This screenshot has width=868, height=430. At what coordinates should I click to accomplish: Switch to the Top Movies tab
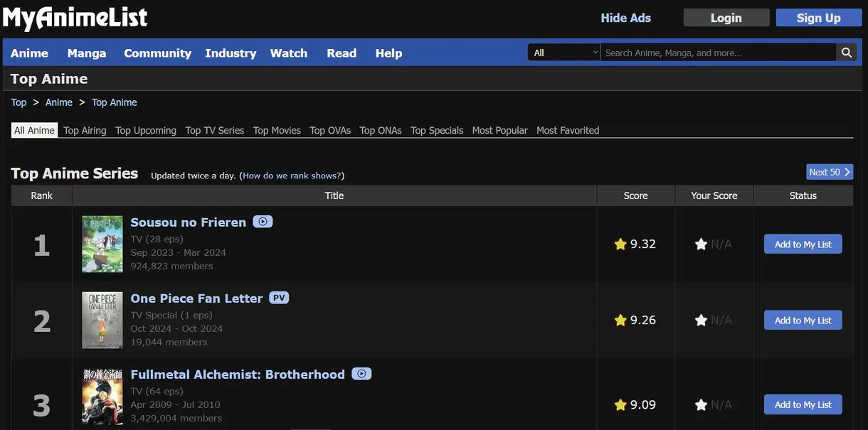tap(277, 130)
